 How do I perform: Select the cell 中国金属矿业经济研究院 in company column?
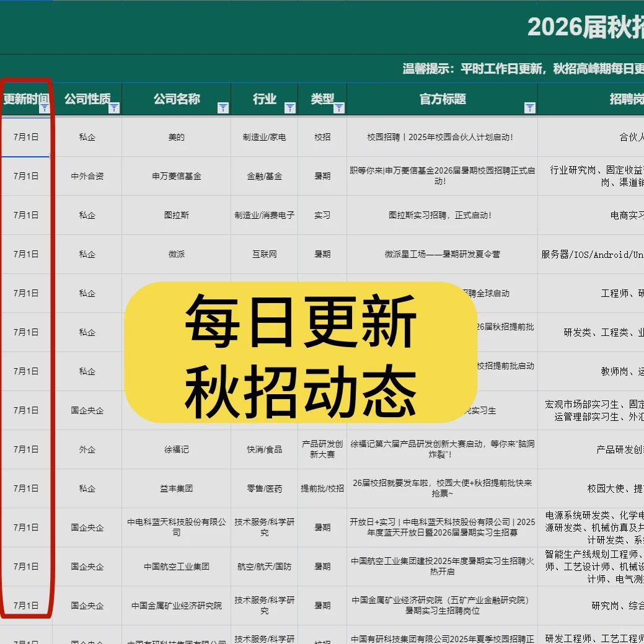177,606
